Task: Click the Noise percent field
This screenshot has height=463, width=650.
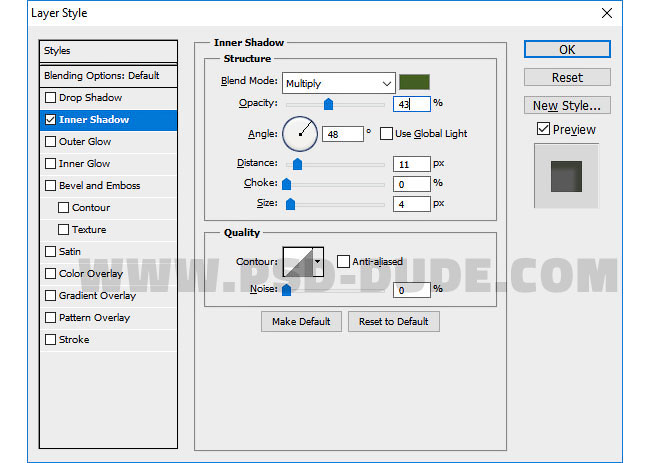Action: pos(412,290)
